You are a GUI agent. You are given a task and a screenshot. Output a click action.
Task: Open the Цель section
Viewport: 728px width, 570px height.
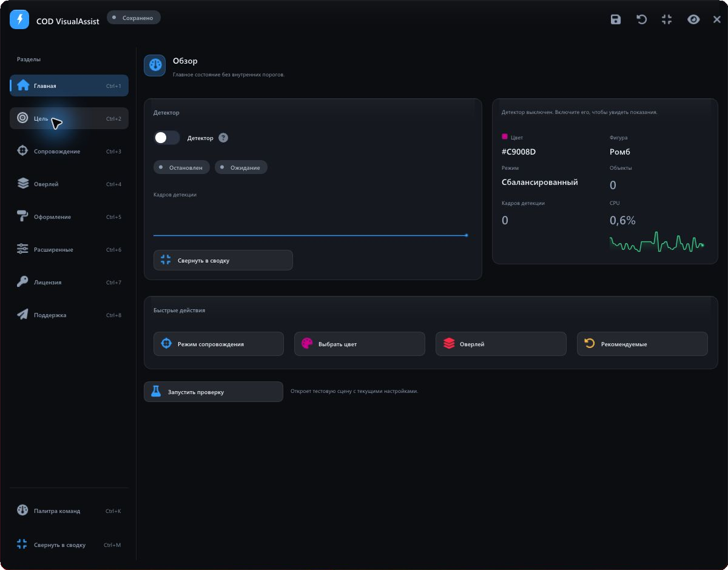[69, 118]
